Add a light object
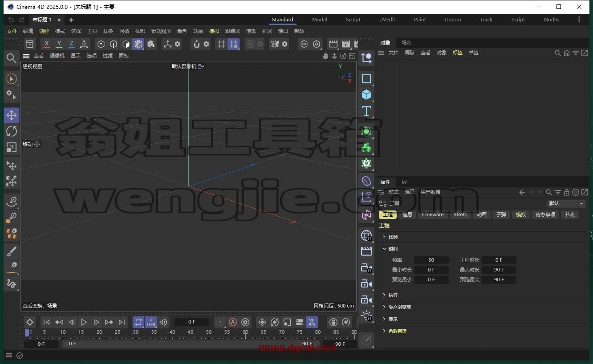 [x=366, y=316]
